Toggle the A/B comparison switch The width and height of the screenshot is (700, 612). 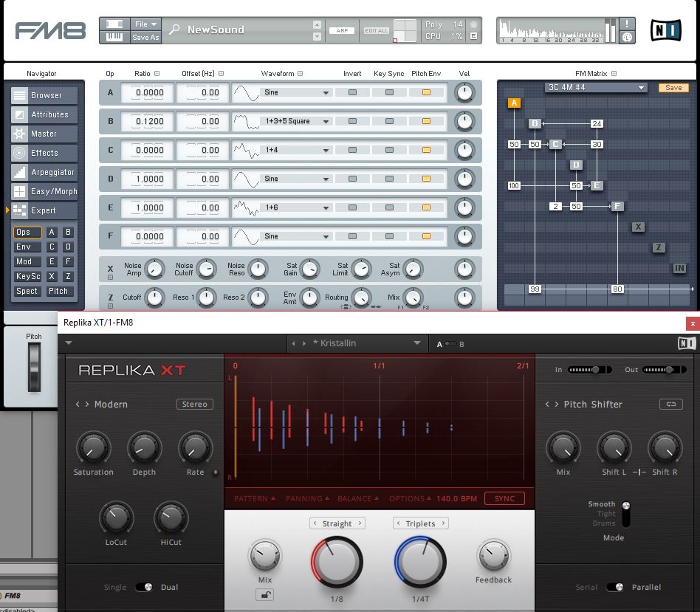450,344
